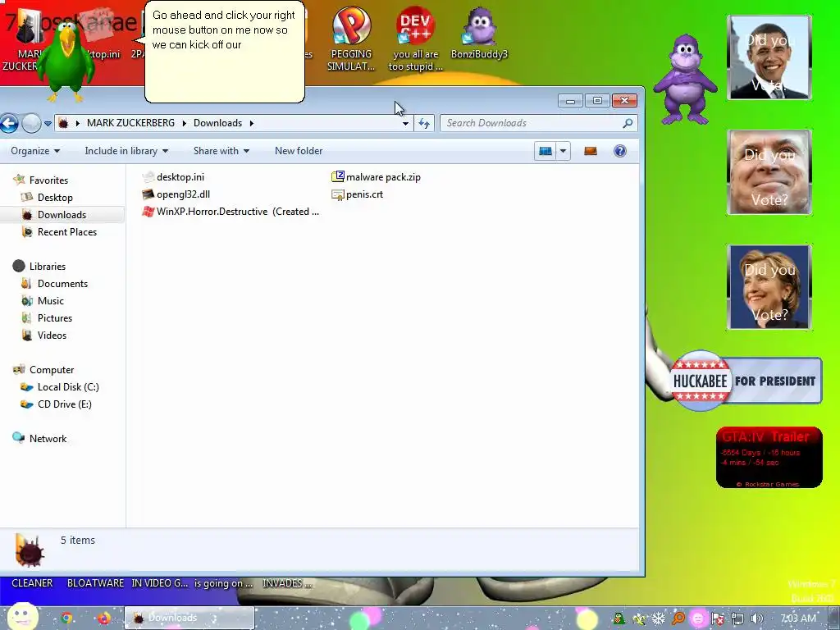Expand arrow after Downloads in address bar
This screenshot has width=840, height=630.
tap(251, 123)
